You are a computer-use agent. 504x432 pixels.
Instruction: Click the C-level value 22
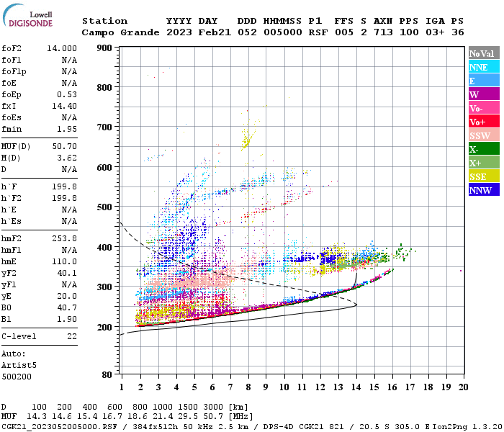[x=72, y=336]
